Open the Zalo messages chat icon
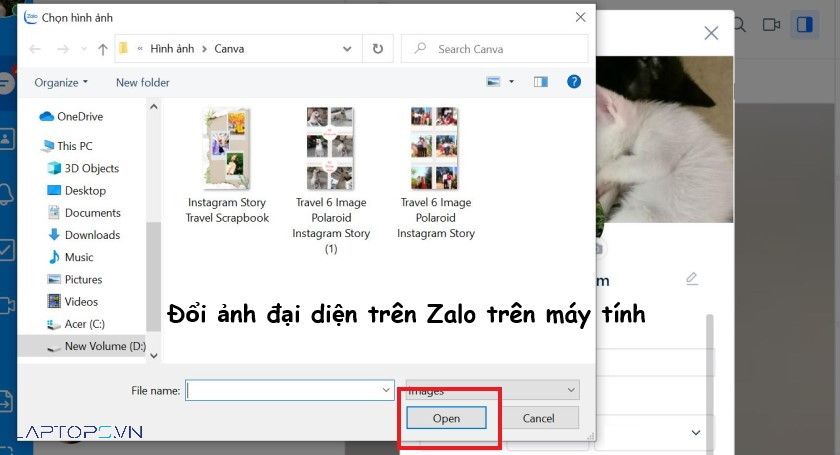The width and height of the screenshot is (840, 455). click(6, 84)
